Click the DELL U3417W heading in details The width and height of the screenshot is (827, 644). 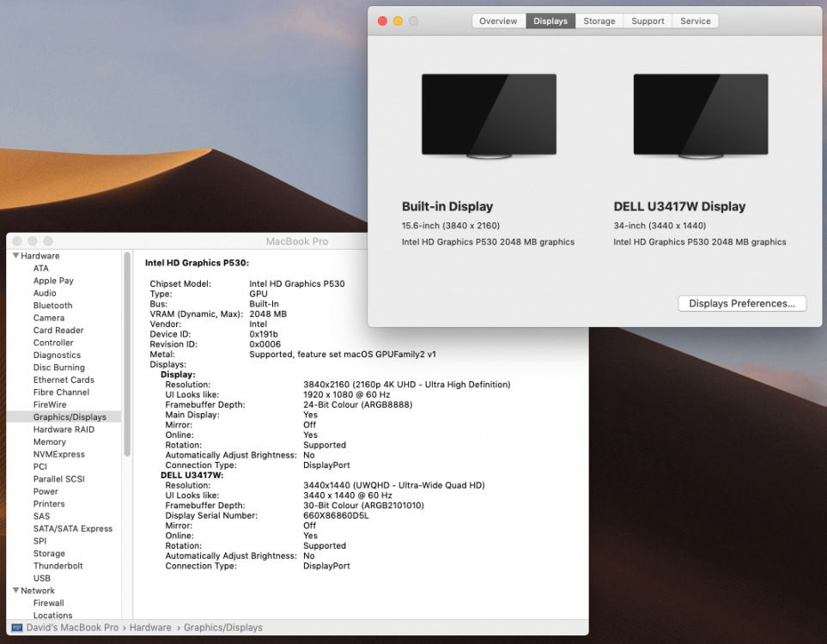pos(192,475)
